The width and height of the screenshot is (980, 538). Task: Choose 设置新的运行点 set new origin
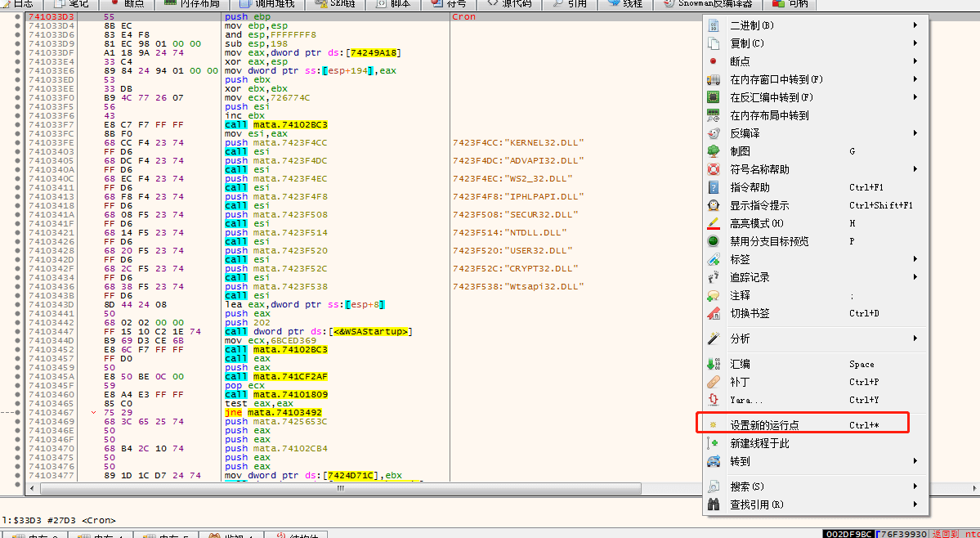817,425
